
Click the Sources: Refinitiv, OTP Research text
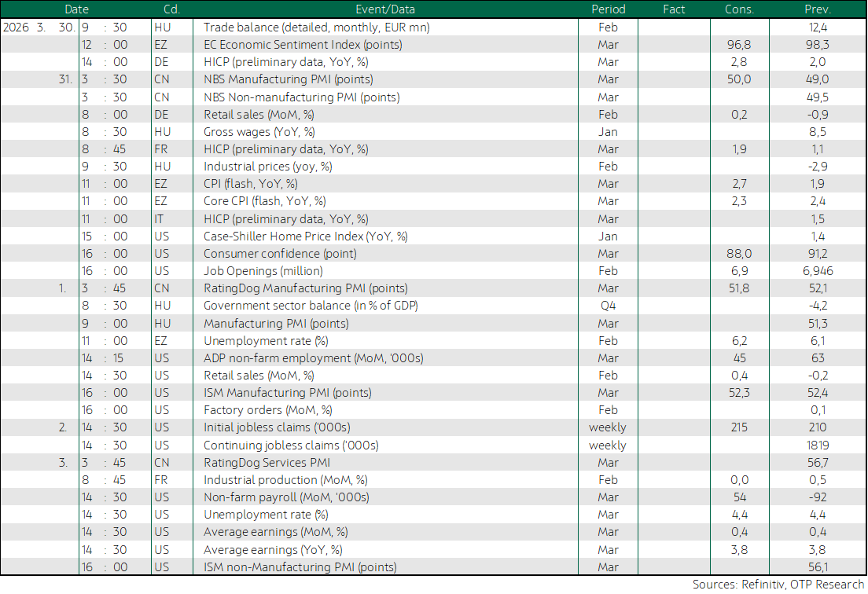[x=777, y=585]
